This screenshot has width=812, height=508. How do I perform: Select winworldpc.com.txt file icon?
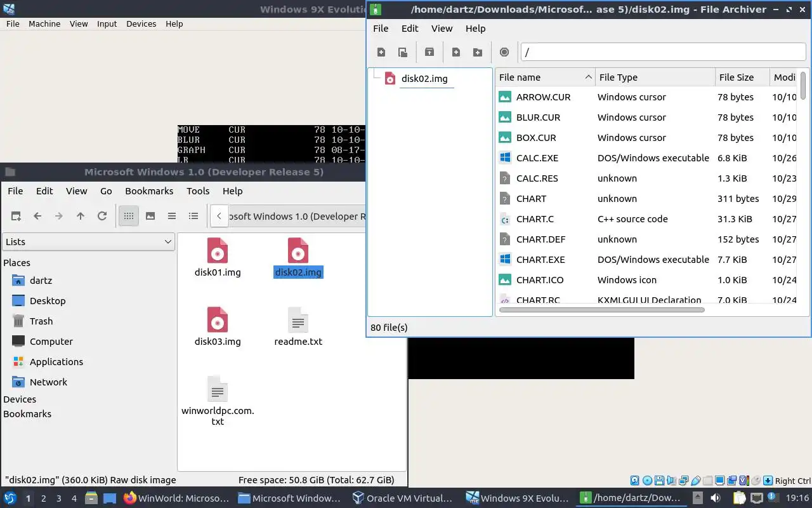[218, 401]
